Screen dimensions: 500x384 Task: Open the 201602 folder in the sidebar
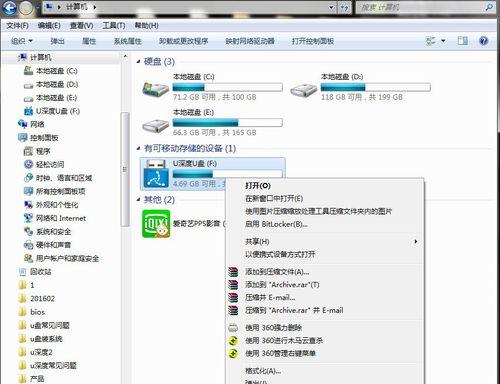42,298
